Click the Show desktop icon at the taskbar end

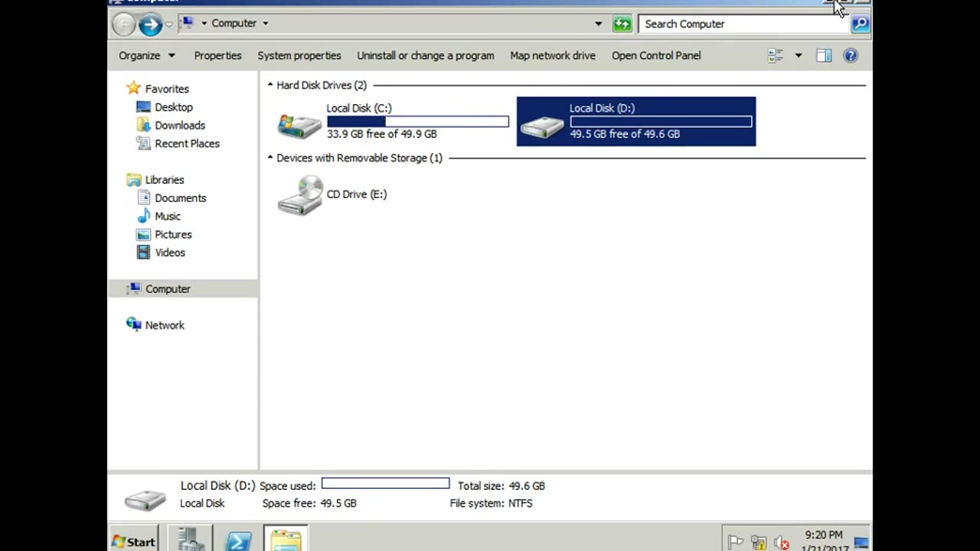pyautogui.click(x=861, y=541)
